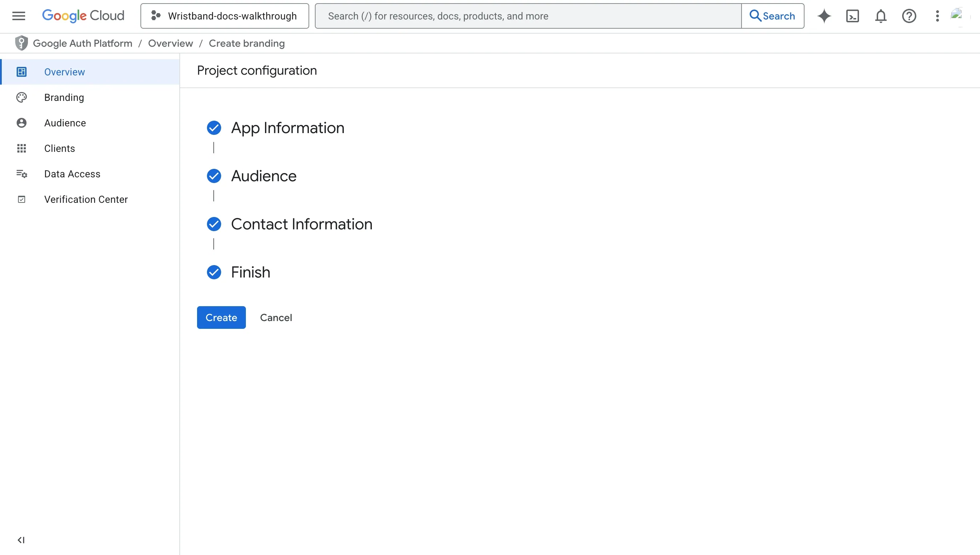Open the three-dot settings and utilities menu
The height and width of the screenshot is (555, 980).
pos(937,16)
